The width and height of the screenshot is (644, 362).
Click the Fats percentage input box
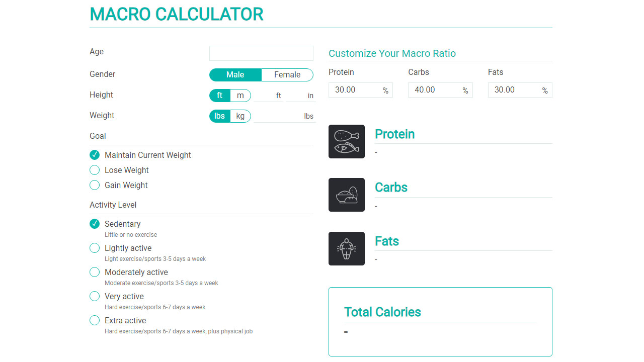517,89
